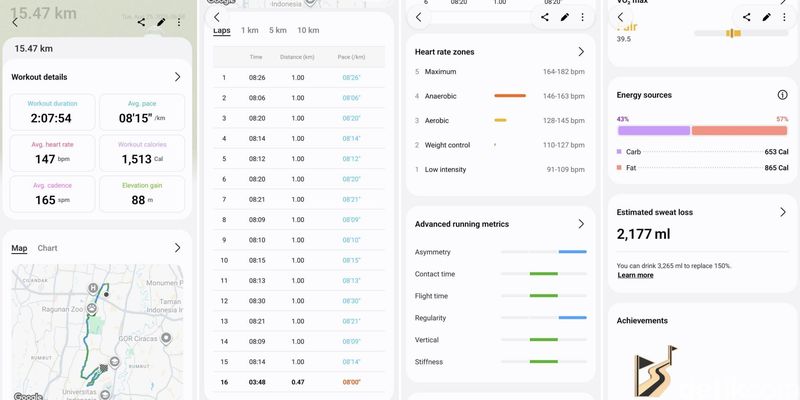Share from the heart rate zones screen
The width and height of the screenshot is (800, 400).
click(545, 17)
